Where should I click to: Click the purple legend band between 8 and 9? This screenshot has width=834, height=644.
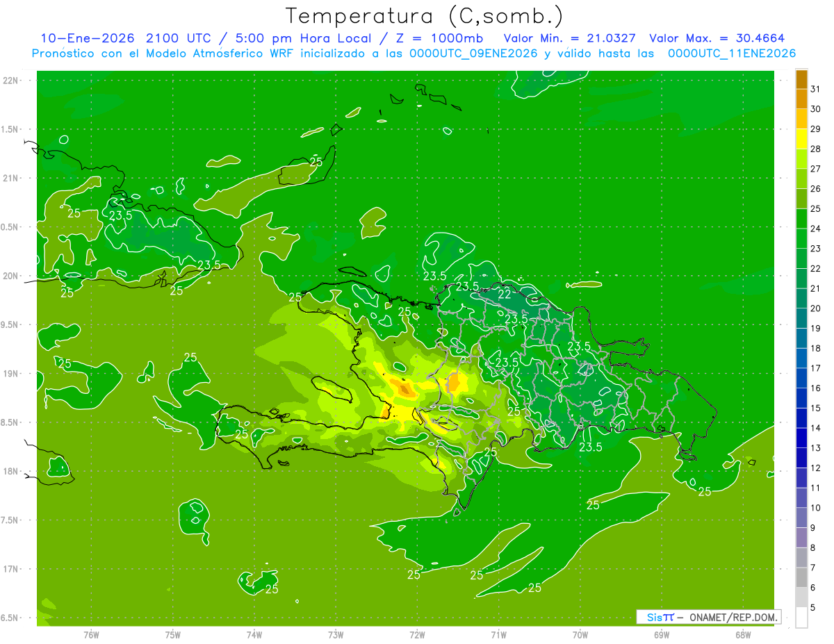pyautogui.click(x=801, y=538)
